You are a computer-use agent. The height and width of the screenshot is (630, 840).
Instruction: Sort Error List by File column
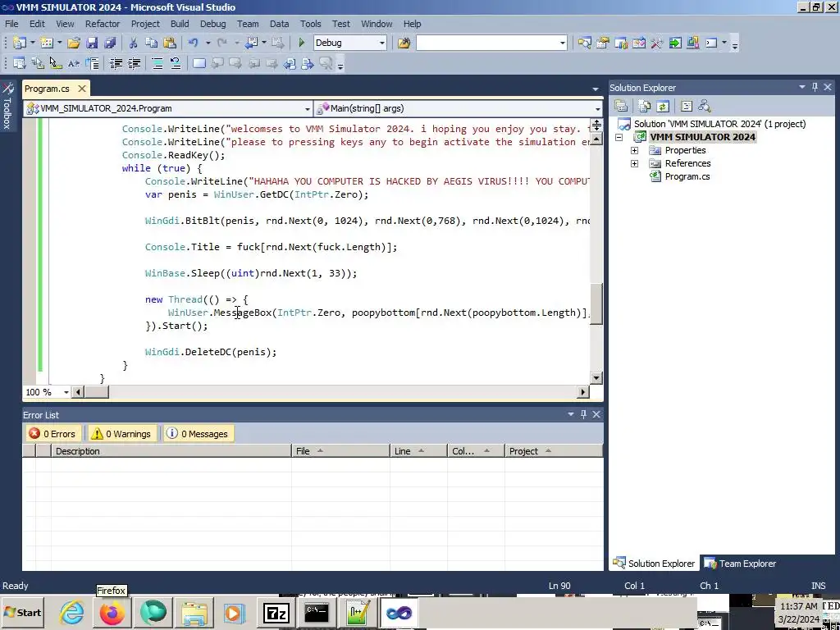click(340, 451)
